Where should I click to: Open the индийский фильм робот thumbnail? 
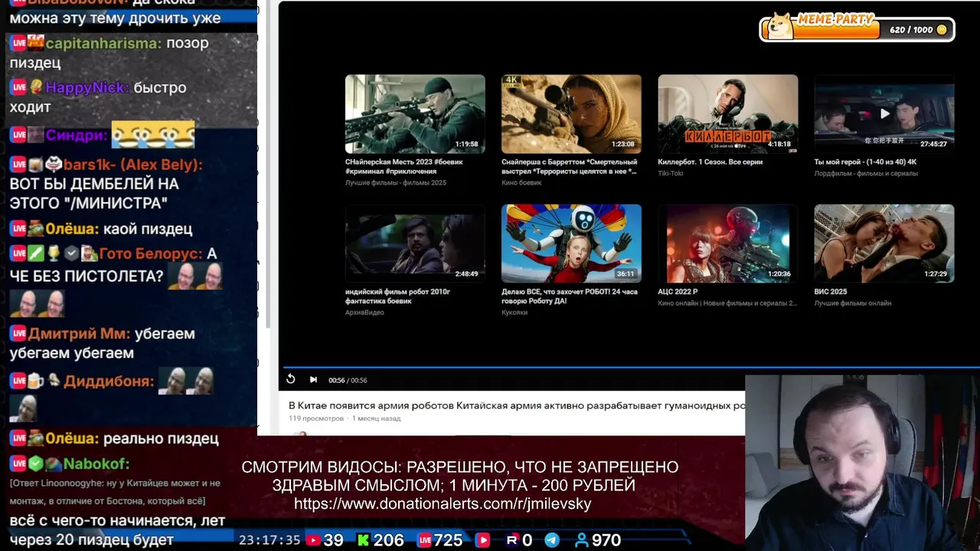tap(415, 243)
